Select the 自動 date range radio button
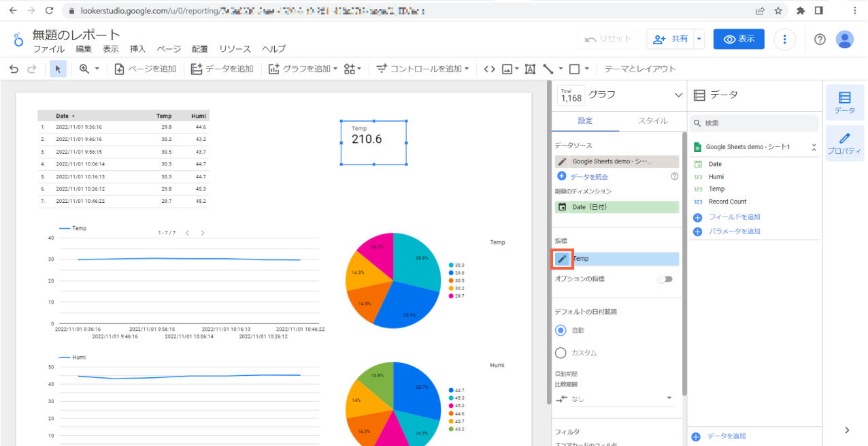 (x=561, y=330)
